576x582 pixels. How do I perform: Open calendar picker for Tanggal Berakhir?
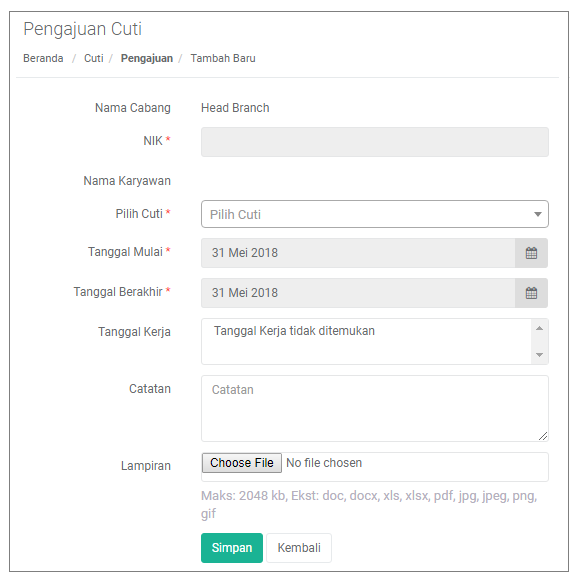click(x=531, y=293)
